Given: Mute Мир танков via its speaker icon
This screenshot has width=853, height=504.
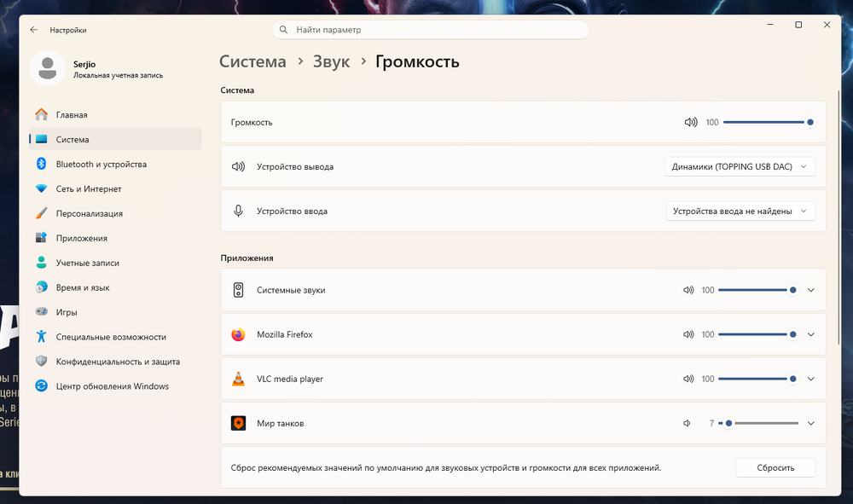Looking at the screenshot, I should coord(687,424).
